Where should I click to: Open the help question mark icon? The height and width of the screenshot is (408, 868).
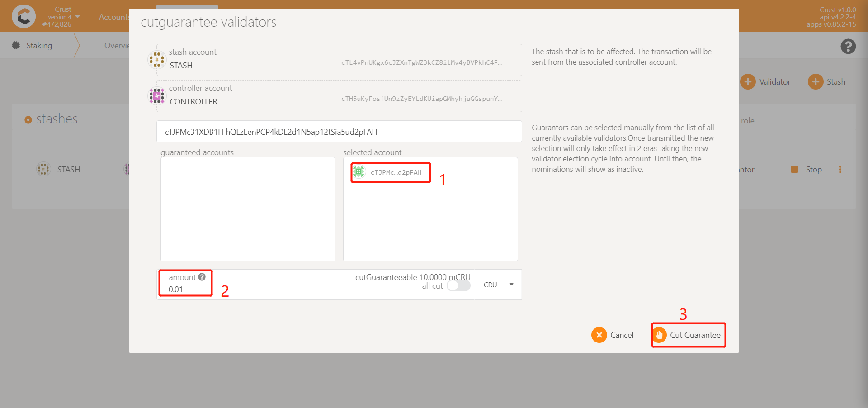pyautogui.click(x=848, y=46)
